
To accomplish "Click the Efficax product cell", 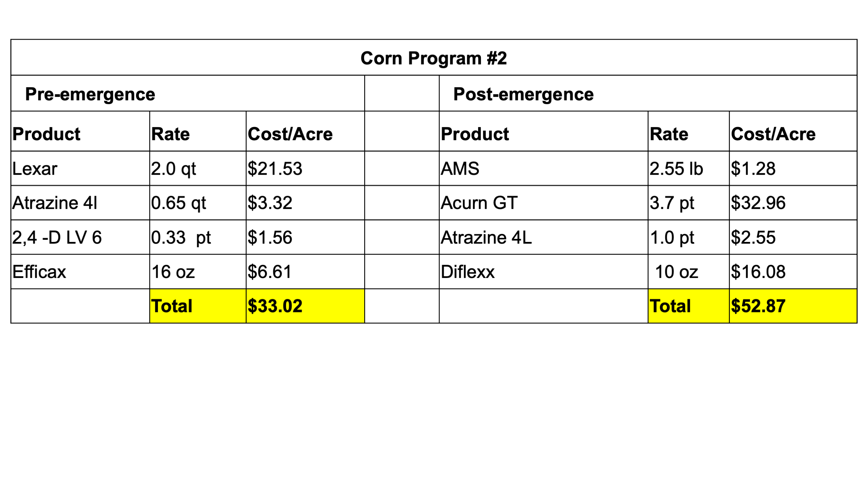I will (x=80, y=272).
